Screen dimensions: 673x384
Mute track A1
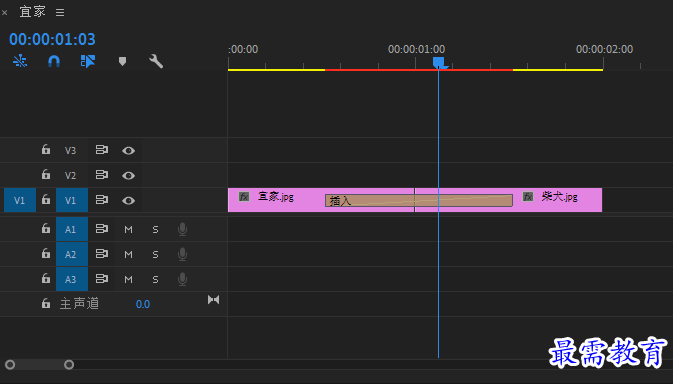tap(128, 230)
